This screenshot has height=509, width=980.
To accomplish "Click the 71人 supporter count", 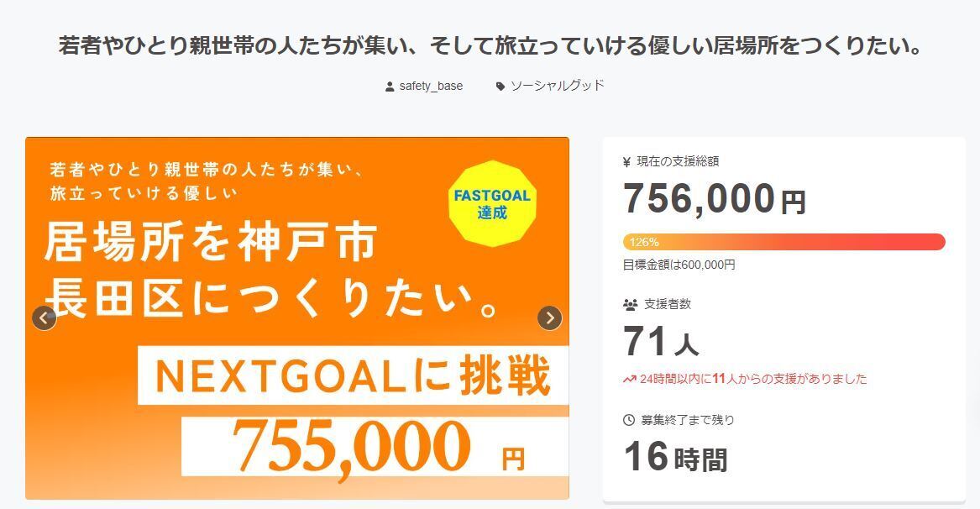I will [x=660, y=342].
